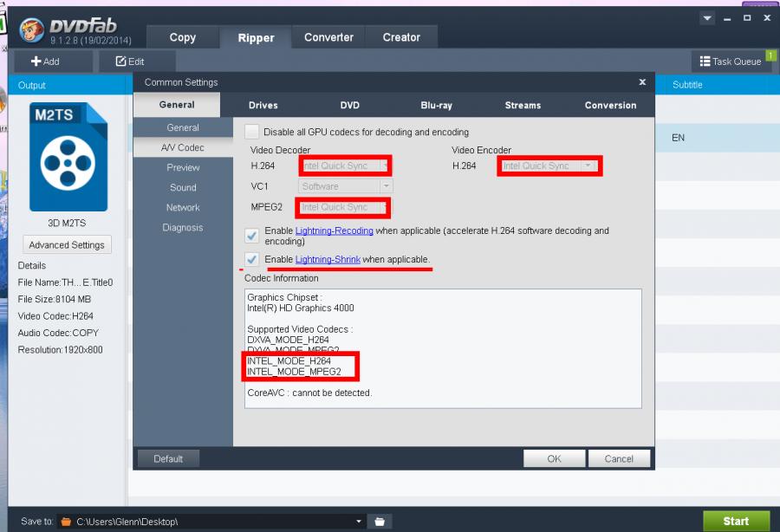The width and height of the screenshot is (780, 532).
Task: Click the Intel(R) HD Graphics 4000 text
Action: [301, 308]
